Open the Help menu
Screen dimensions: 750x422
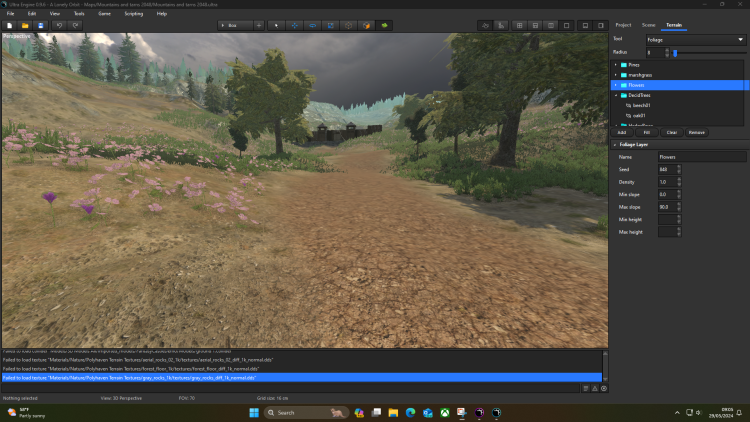162,13
